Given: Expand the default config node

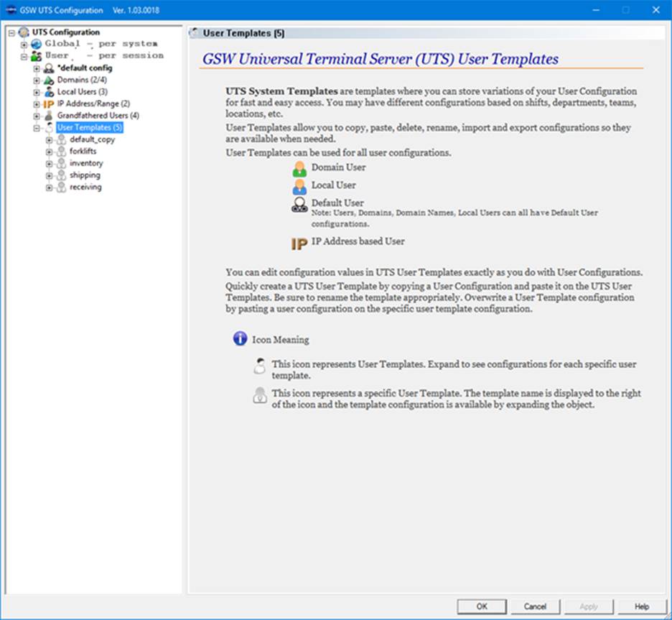Looking at the screenshot, I should pyautogui.click(x=37, y=68).
